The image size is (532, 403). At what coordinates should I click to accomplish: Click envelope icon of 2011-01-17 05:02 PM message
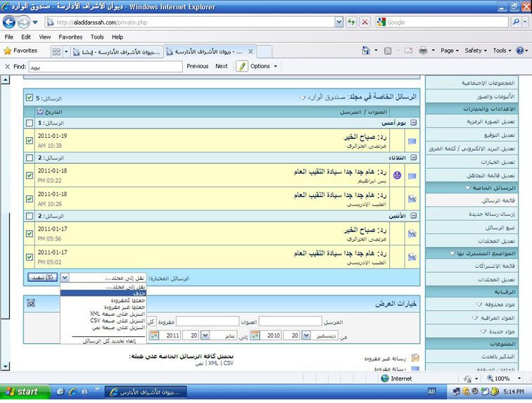coord(412,257)
